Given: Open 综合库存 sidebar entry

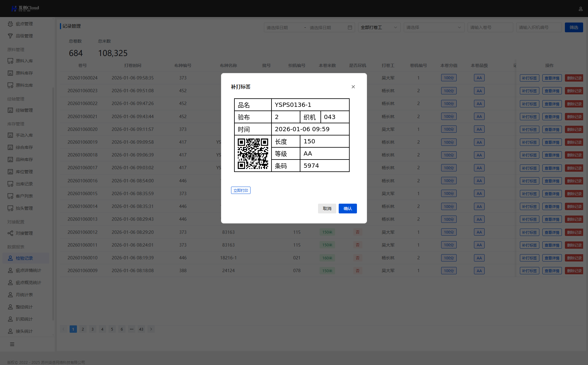Looking at the screenshot, I should coord(24,147).
